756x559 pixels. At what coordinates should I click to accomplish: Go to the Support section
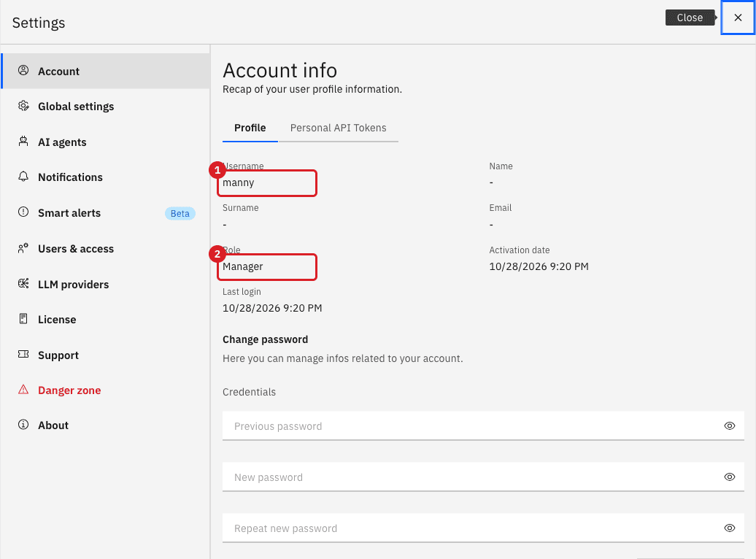pyautogui.click(x=106, y=355)
